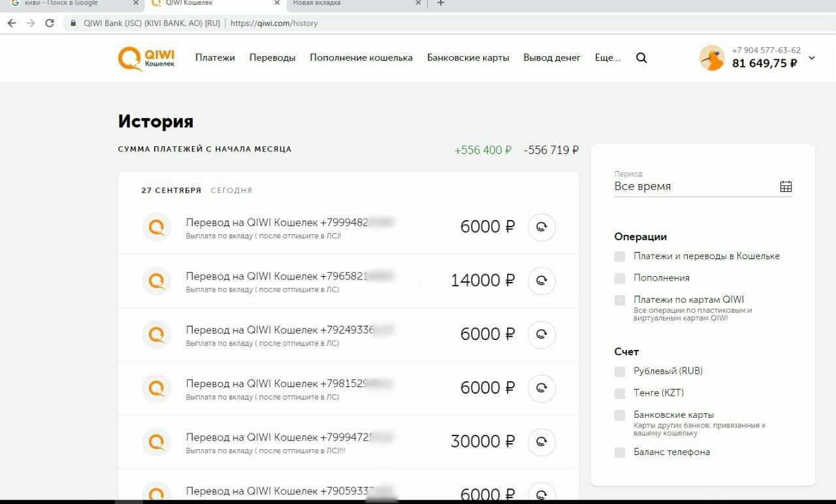Image resolution: width=836 pixels, height=504 pixels.
Task: Check the Рублевый (RUB) account filter
Action: [620, 371]
